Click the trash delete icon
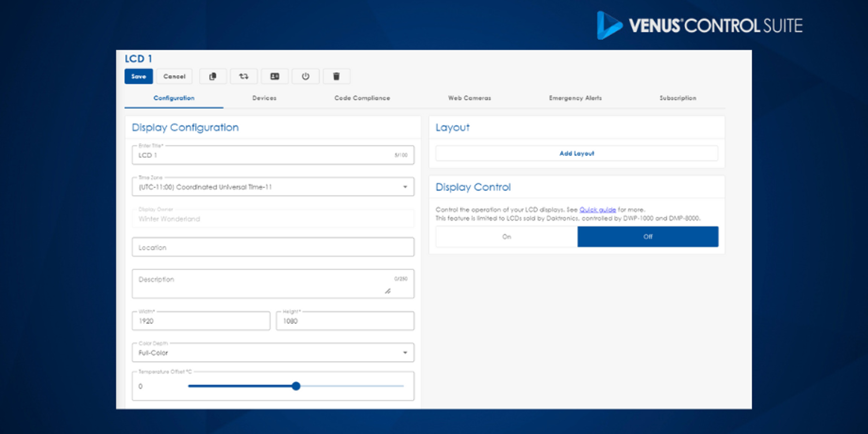The image size is (868, 434). pyautogui.click(x=336, y=76)
